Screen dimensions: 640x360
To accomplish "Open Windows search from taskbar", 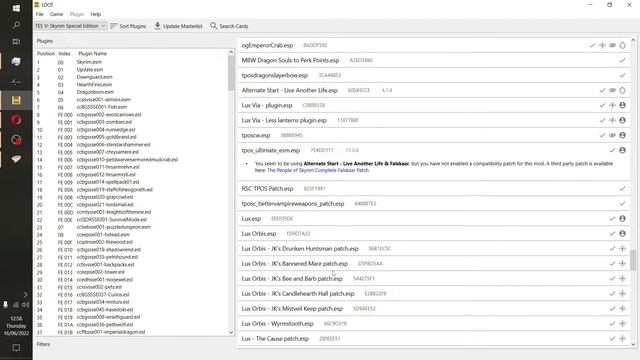I will 16,25.
